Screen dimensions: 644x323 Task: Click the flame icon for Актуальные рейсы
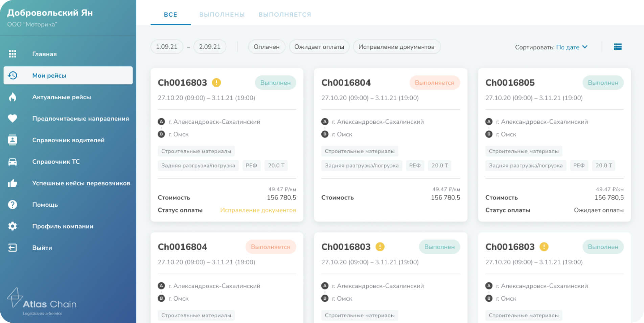[13, 97]
